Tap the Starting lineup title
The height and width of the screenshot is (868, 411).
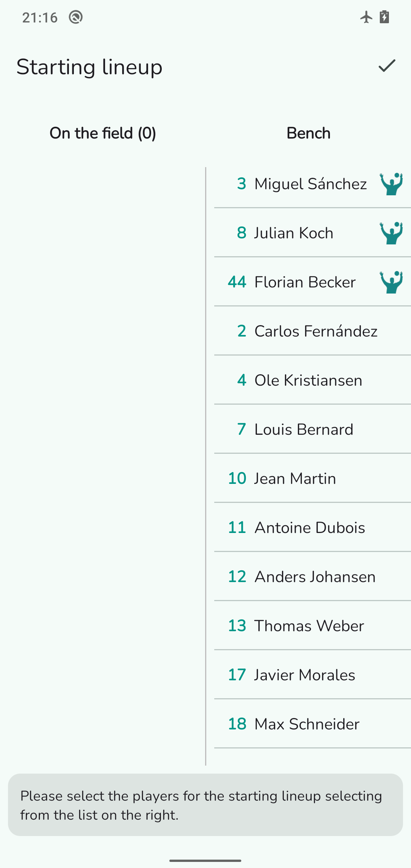point(89,67)
